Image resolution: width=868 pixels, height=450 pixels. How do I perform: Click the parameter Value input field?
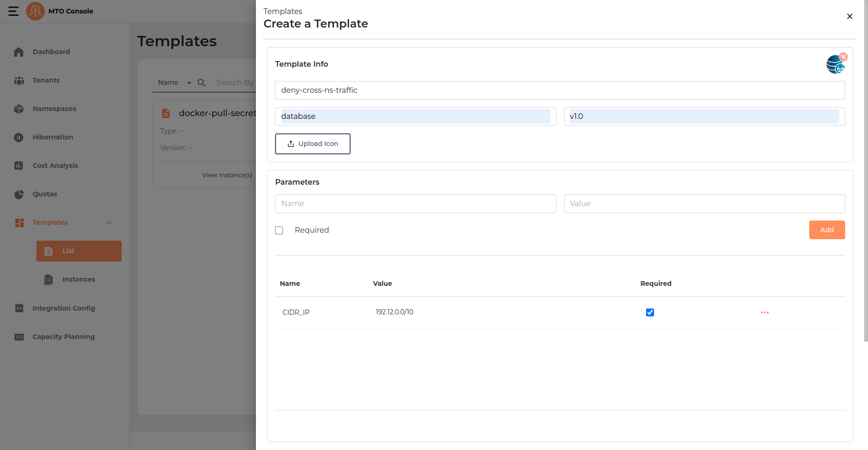coord(704,204)
